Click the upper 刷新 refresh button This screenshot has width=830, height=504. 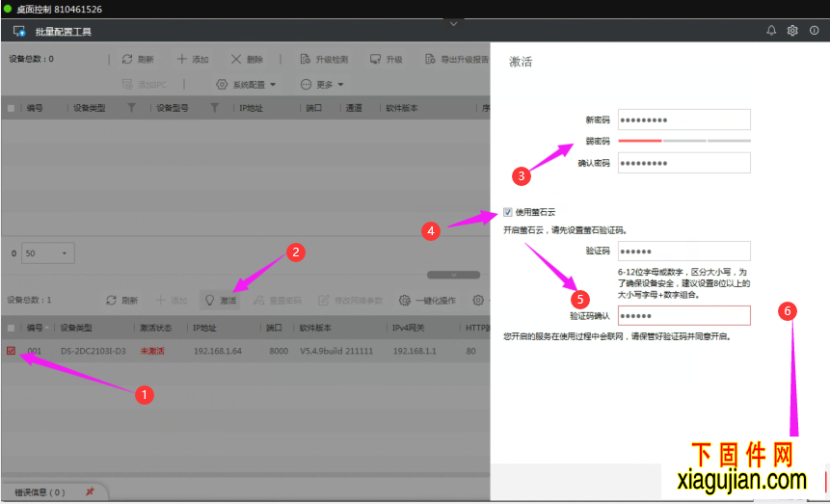[x=138, y=60]
